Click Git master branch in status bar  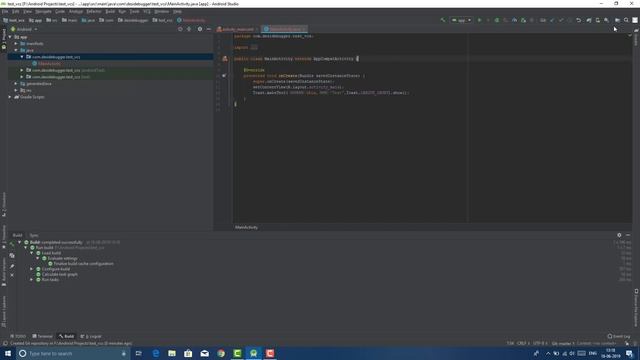[563, 343]
